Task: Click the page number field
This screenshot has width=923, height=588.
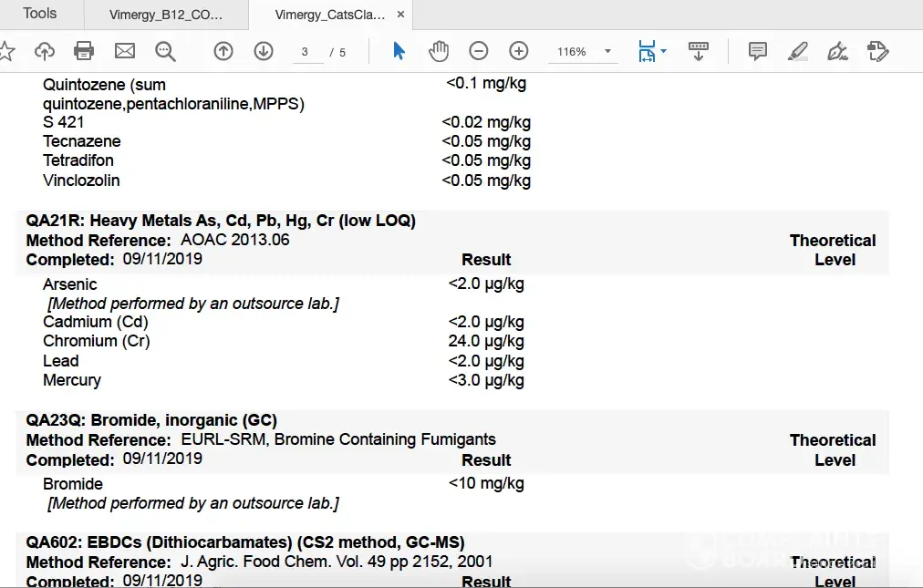Action: (x=306, y=52)
